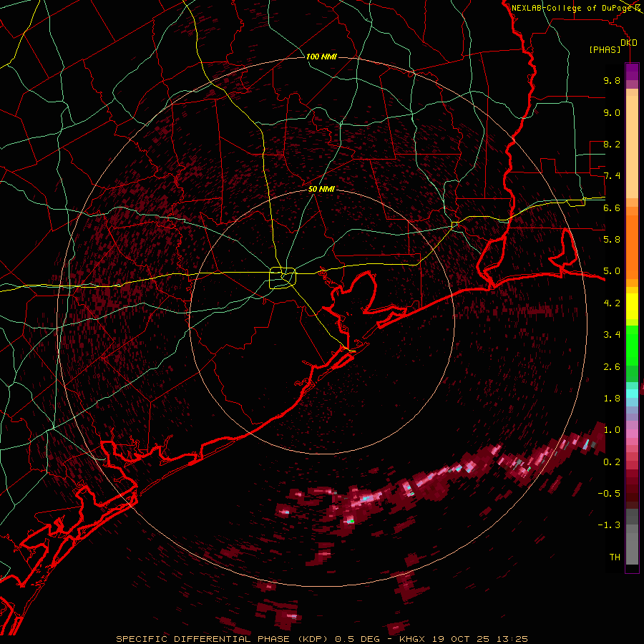Click the 0.2 scale value
Image resolution: width=644 pixels, height=644 pixels.
tap(612, 462)
